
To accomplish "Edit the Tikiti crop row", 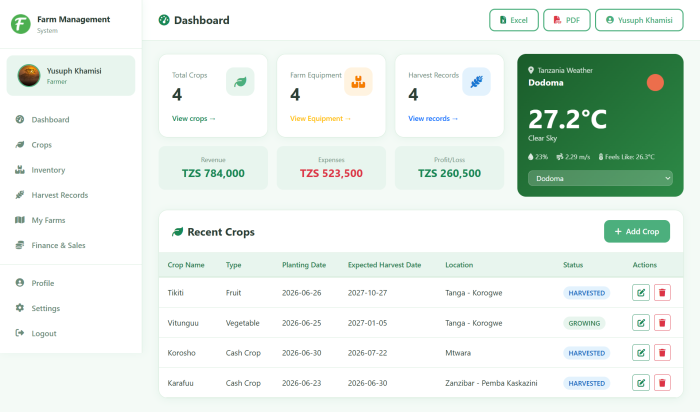I will click(641, 293).
